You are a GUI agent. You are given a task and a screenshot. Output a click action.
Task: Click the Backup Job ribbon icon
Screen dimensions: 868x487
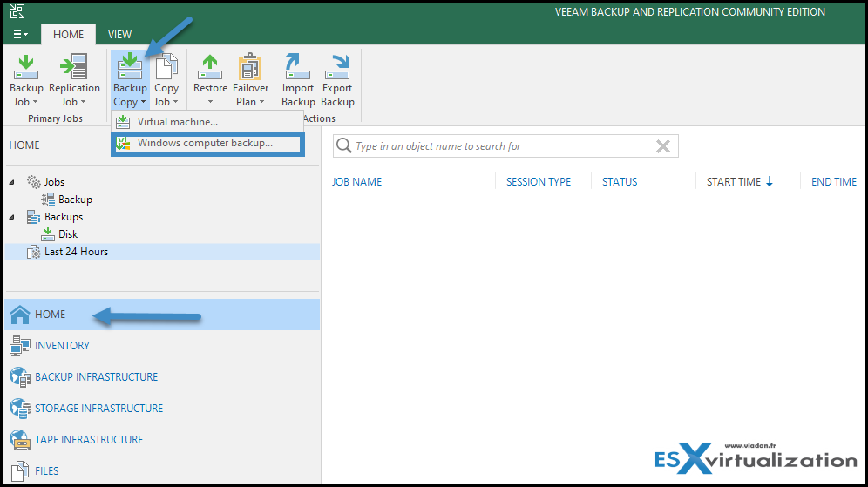point(25,67)
